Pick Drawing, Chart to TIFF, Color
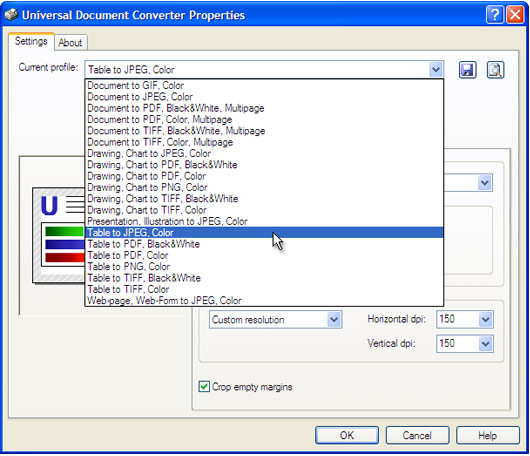 pyautogui.click(x=264, y=210)
